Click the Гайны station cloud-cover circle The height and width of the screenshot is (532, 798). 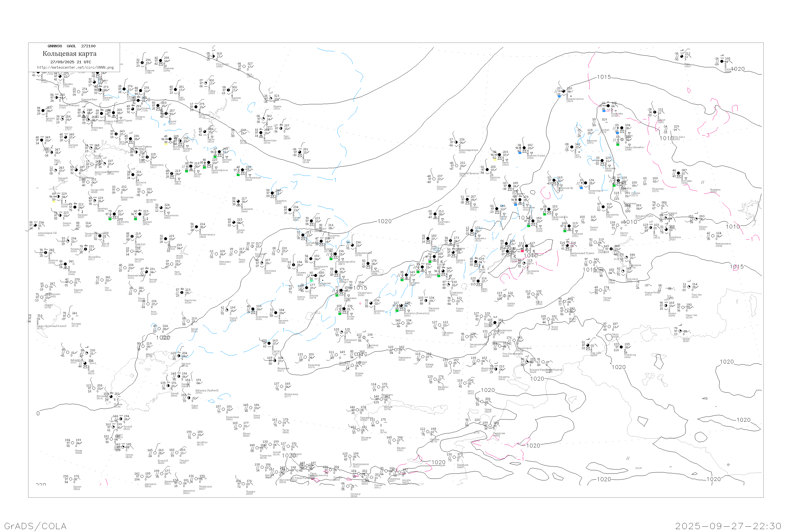coord(206,83)
